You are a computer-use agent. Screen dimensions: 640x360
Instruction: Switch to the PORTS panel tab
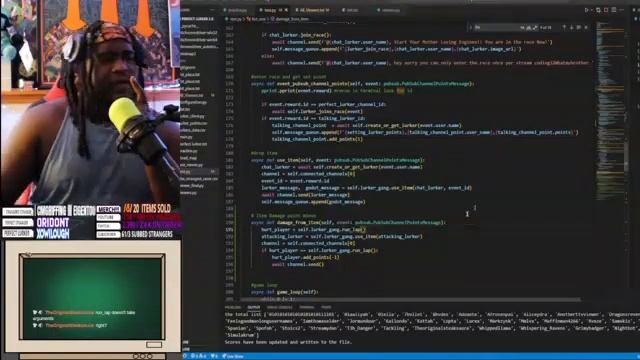326,307
